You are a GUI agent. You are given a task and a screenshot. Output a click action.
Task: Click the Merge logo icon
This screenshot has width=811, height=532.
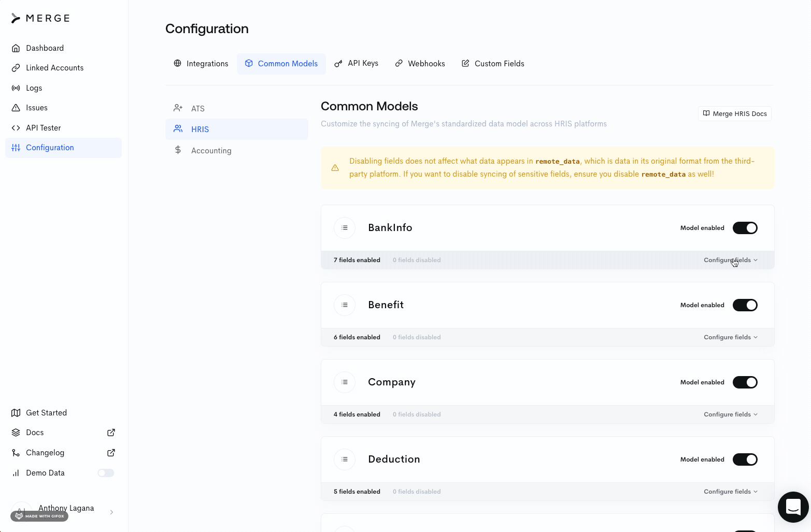[x=16, y=19]
